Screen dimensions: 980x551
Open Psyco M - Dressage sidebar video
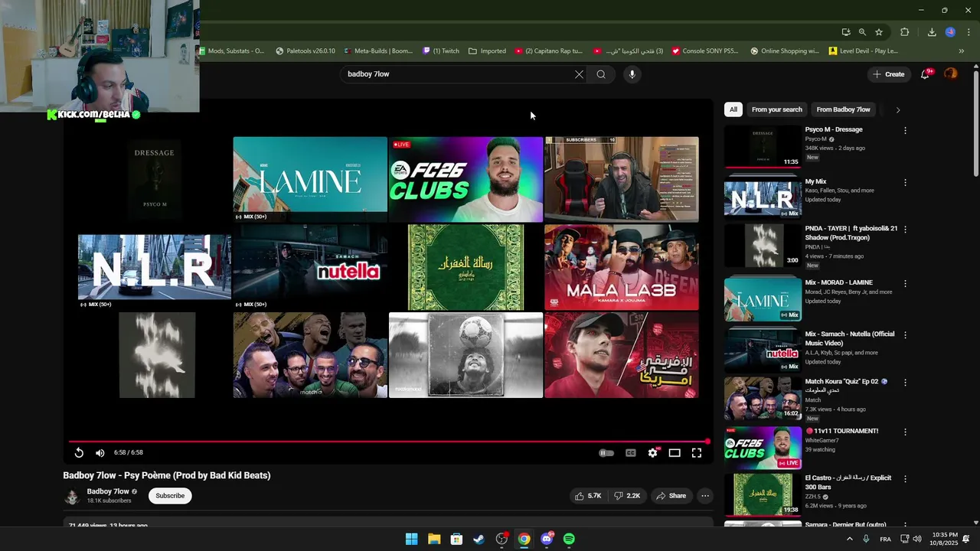[763, 147]
